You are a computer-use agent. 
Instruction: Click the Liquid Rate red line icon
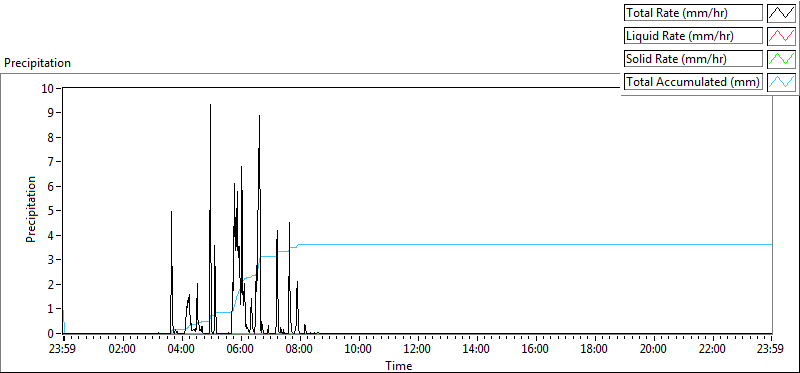(x=781, y=36)
